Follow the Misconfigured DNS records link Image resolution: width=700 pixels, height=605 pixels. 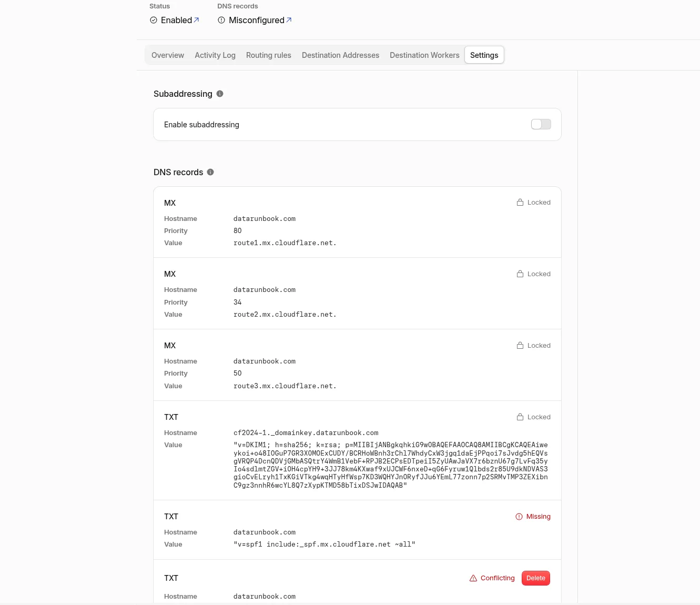(x=260, y=20)
